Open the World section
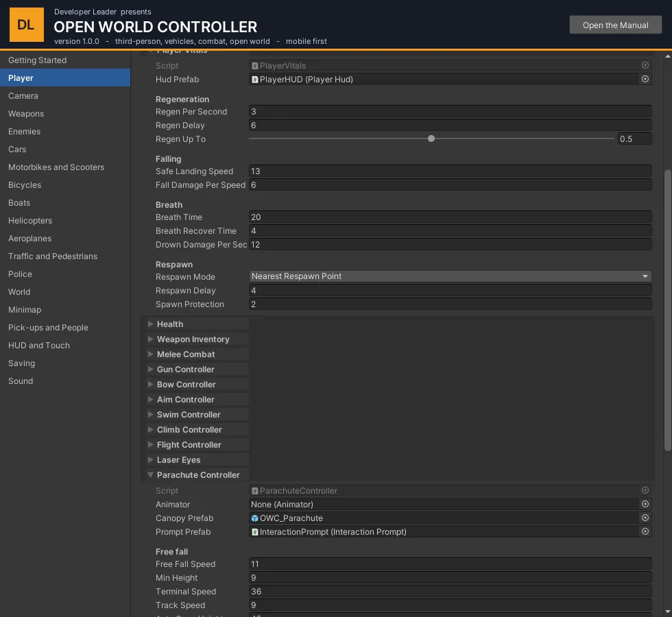The width and height of the screenshot is (672, 617). tap(65, 292)
